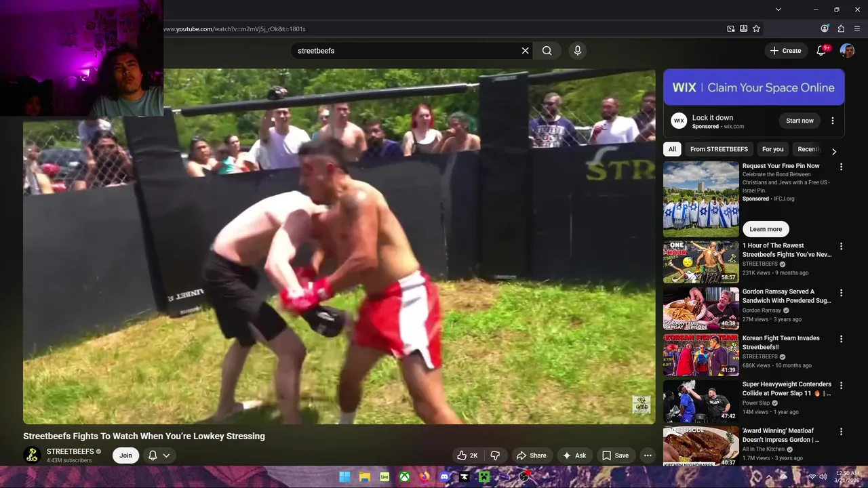Select the 'Recently' filter chip
868x488 pixels.
pos(808,149)
